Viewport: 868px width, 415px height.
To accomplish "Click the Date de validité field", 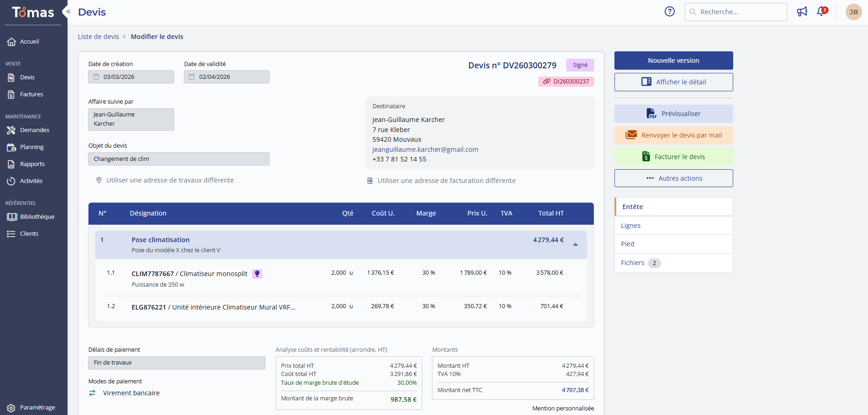I will click(227, 77).
